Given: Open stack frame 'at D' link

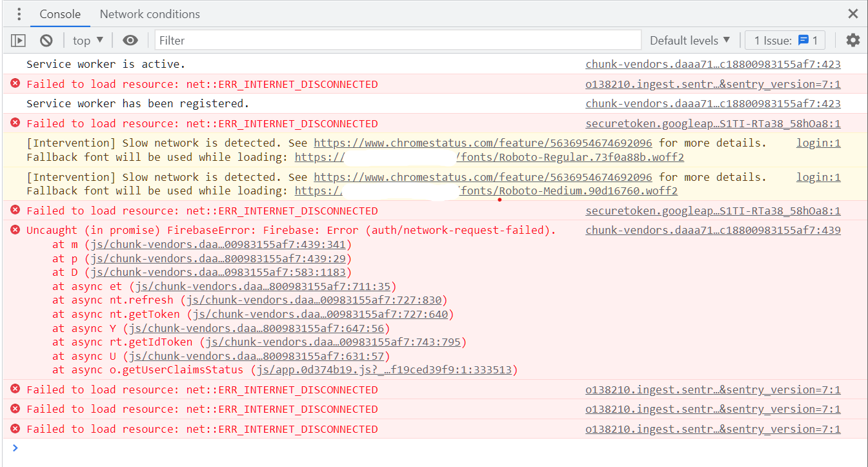Looking at the screenshot, I should click(x=219, y=273).
